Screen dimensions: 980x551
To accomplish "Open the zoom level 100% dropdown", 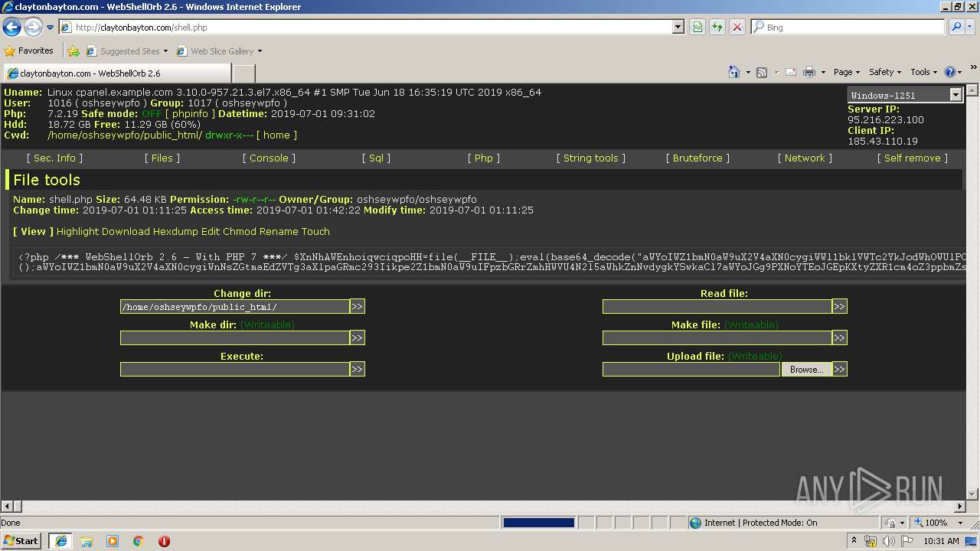I will [960, 523].
